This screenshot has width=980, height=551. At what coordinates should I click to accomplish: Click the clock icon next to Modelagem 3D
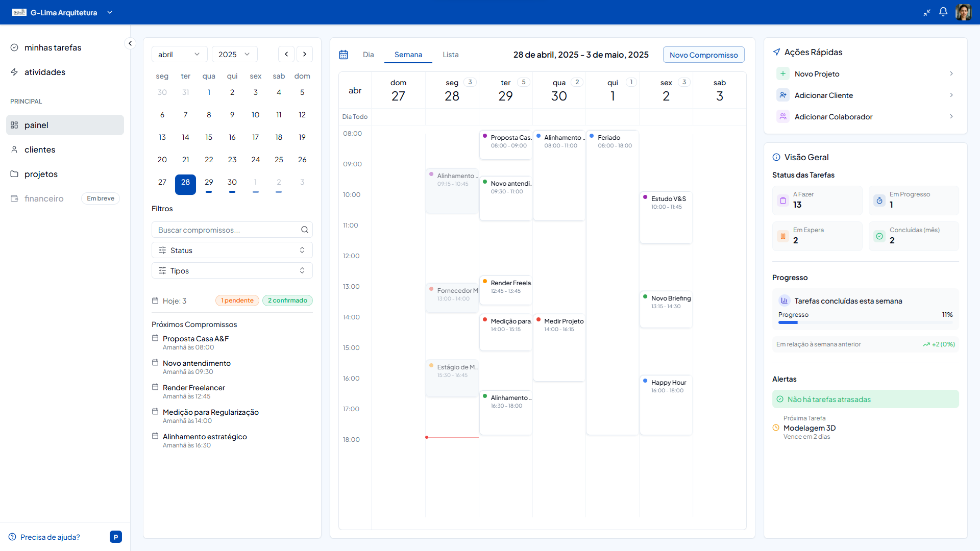tap(776, 428)
